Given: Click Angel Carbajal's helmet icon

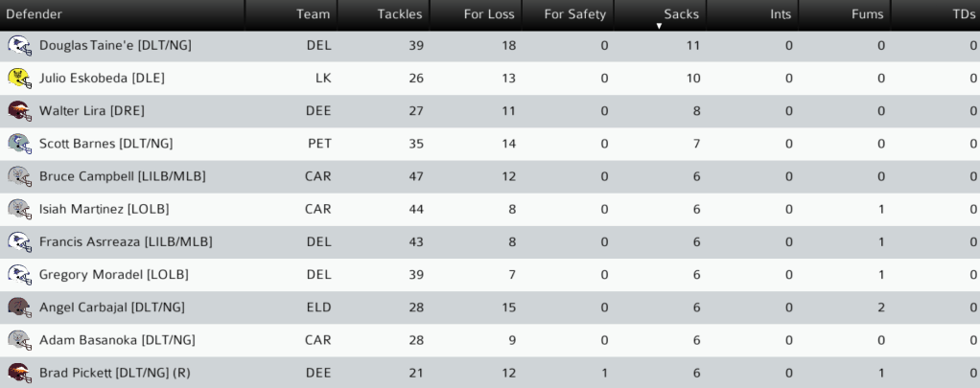Looking at the screenshot, I should point(19,307).
